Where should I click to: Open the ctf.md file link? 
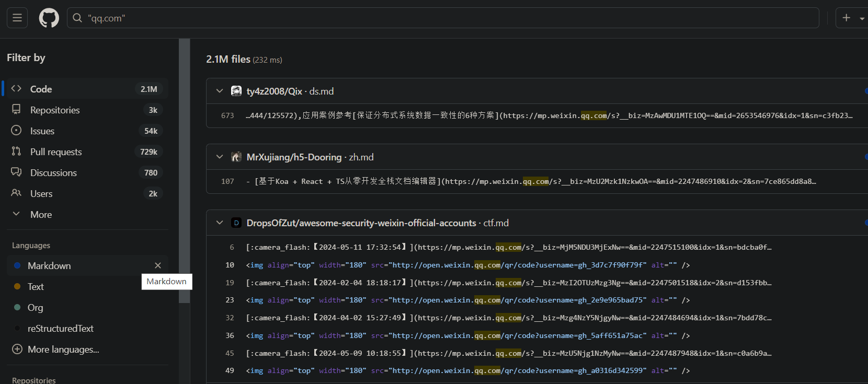tap(496, 223)
